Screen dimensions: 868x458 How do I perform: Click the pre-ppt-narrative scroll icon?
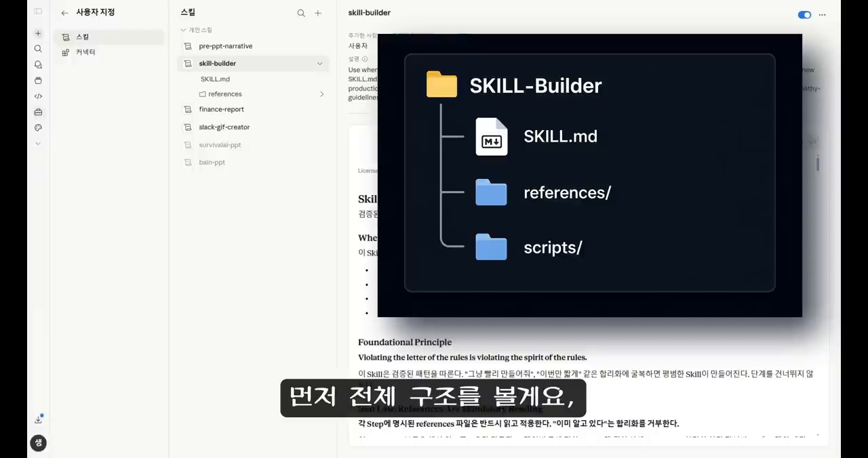click(x=188, y=46)
